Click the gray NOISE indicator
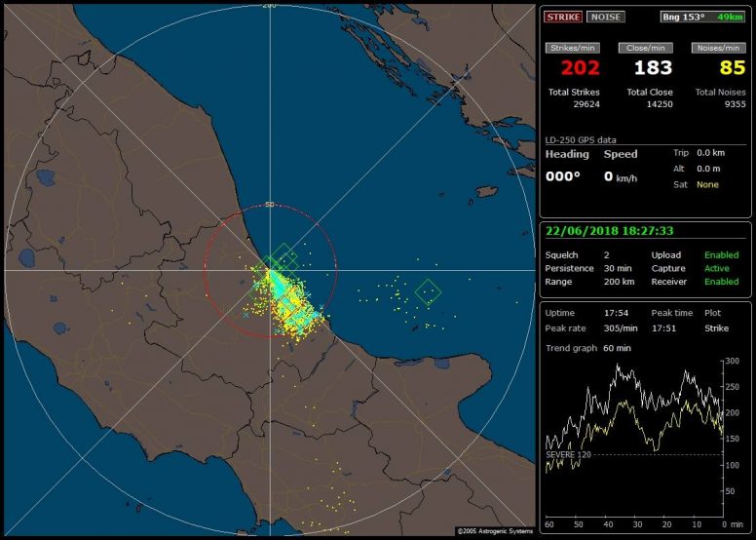 (x=605, y=17)
